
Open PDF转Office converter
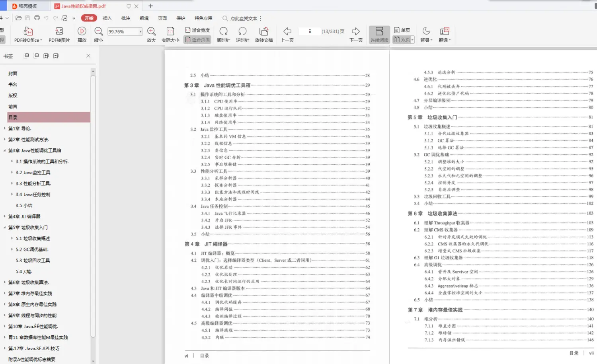(x=28, y=35)
